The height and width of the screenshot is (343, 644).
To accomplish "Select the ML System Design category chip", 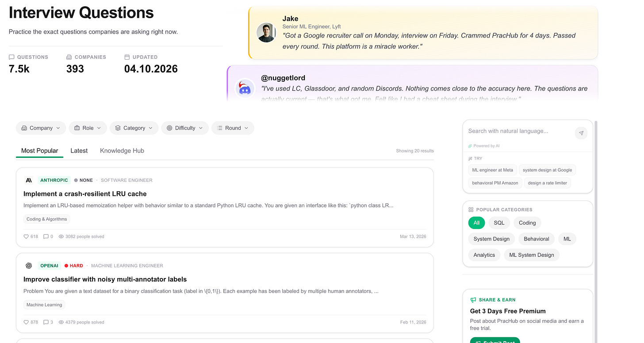I will (532, 255).
